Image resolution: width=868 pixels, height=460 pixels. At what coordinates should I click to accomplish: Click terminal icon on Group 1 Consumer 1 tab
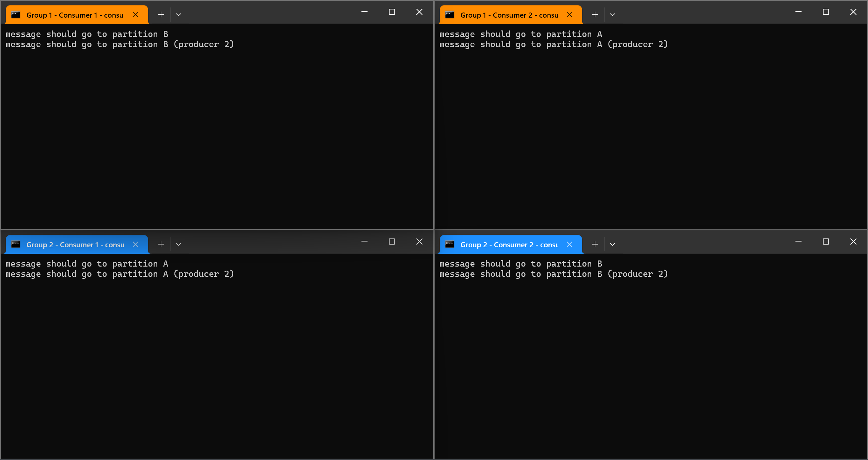[16, 15]
